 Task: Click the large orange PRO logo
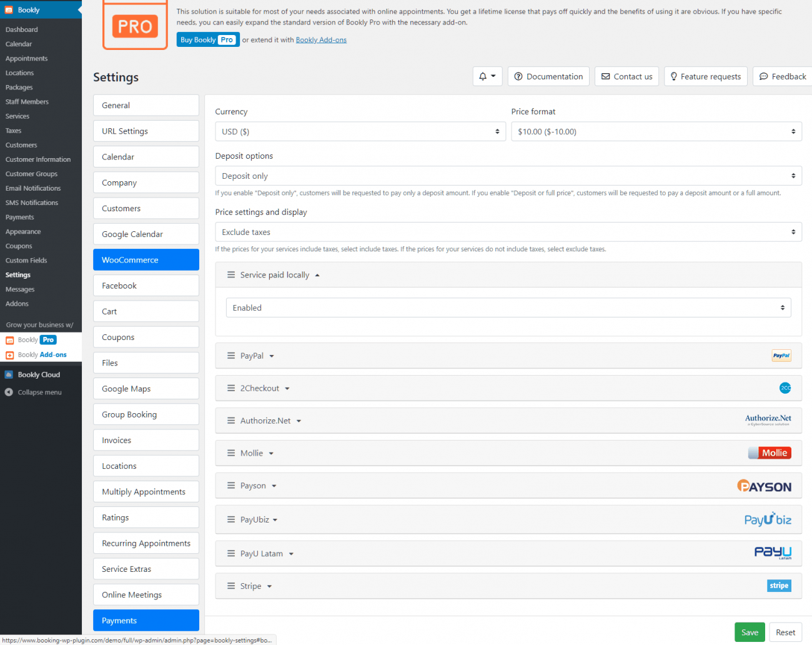pos(135,25)
